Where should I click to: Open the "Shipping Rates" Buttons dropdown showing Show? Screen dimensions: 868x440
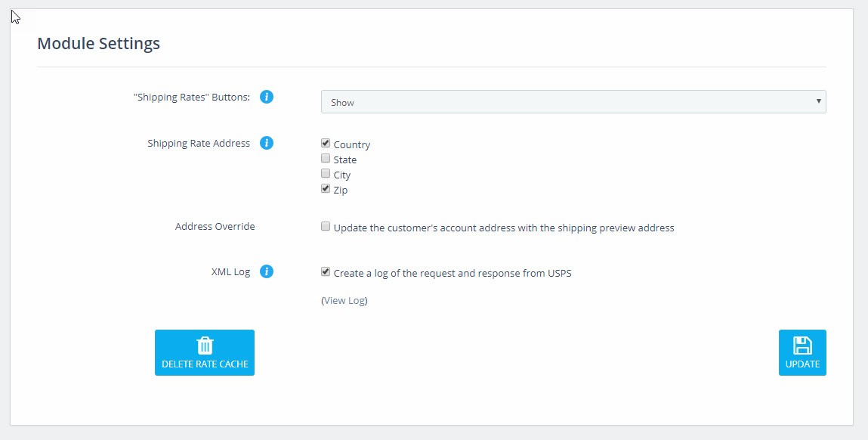[x=573, y=102]
